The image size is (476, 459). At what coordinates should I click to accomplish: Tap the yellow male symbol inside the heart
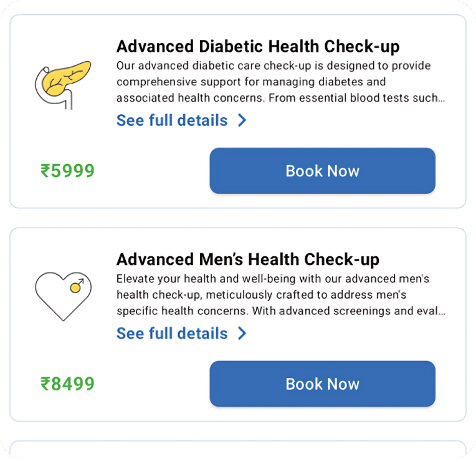pos(77,286)
